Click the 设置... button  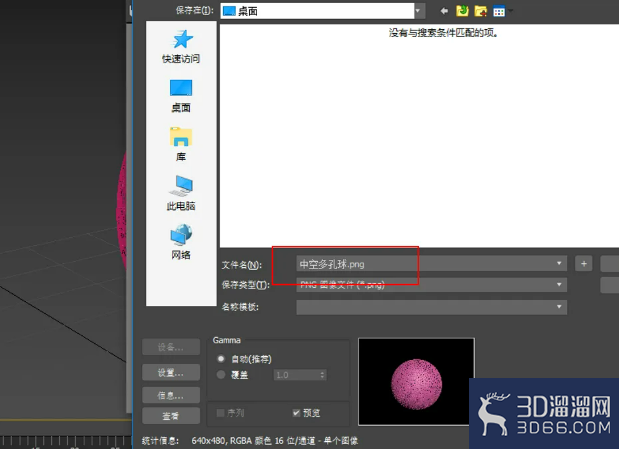(171, 372)
